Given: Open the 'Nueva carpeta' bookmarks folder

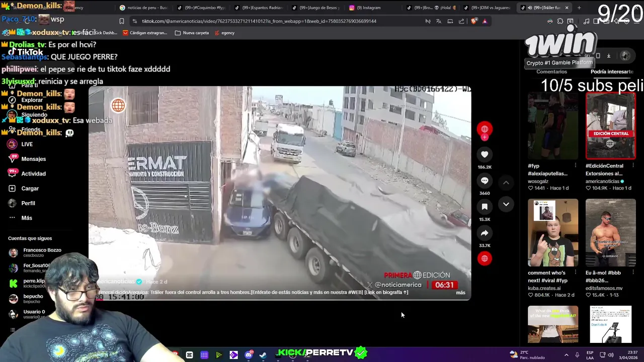Looking at the screenshot, I should [192, 33].
